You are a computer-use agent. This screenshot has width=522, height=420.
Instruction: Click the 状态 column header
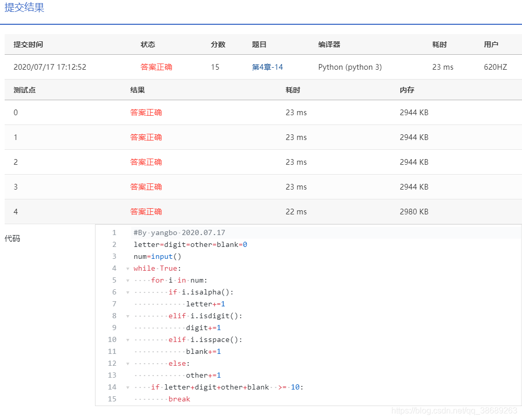point(148,44)
